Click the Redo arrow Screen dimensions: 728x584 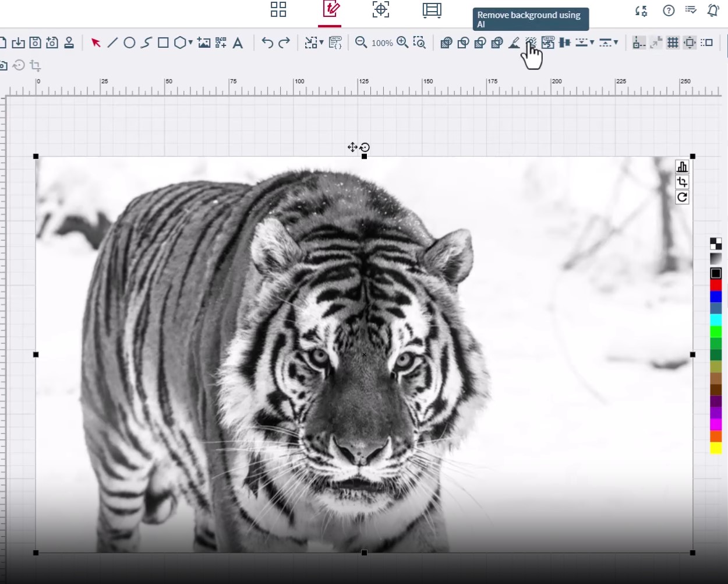[x=284, y=43]
